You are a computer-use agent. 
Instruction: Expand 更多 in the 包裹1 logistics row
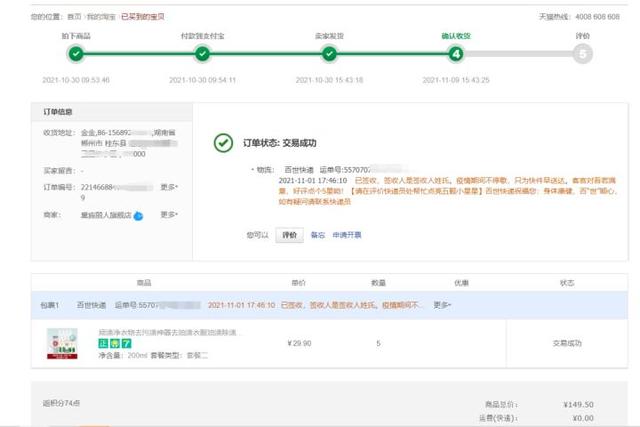click(442, 305)
